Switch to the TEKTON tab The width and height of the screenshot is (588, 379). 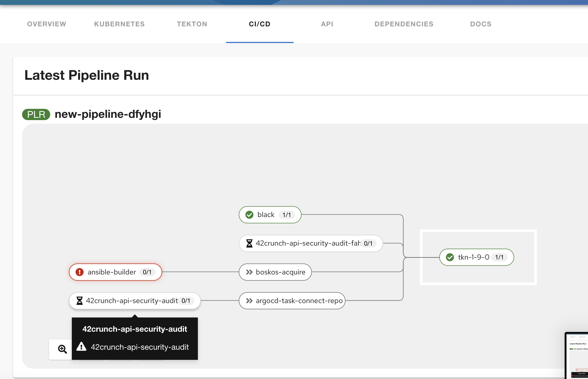[x=192, y=24]
